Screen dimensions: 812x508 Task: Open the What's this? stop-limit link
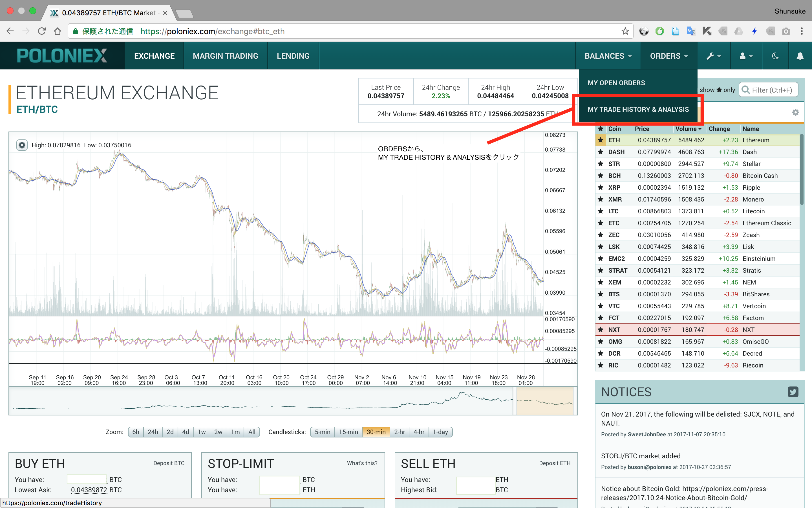pos(362,463)
